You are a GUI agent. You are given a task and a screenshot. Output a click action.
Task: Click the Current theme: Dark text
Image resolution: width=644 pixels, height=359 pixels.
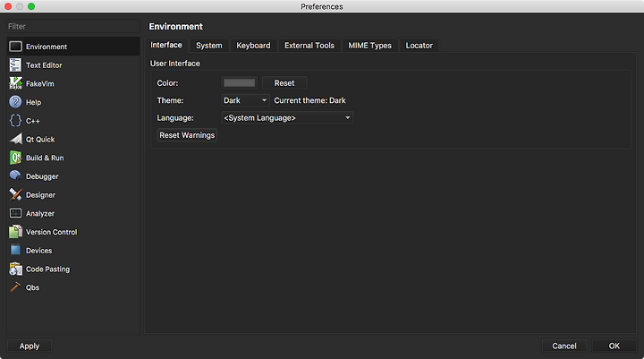tap(309, 100)
